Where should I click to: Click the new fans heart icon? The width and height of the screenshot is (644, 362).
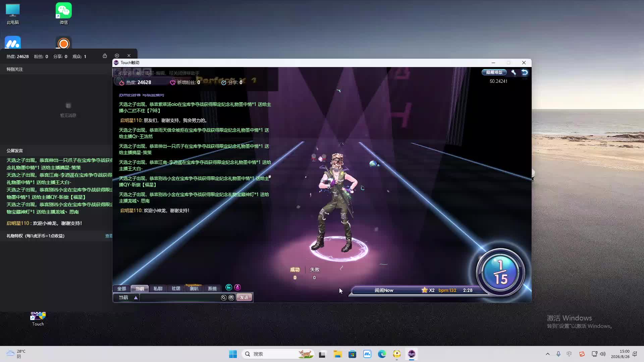coord(173,83)
